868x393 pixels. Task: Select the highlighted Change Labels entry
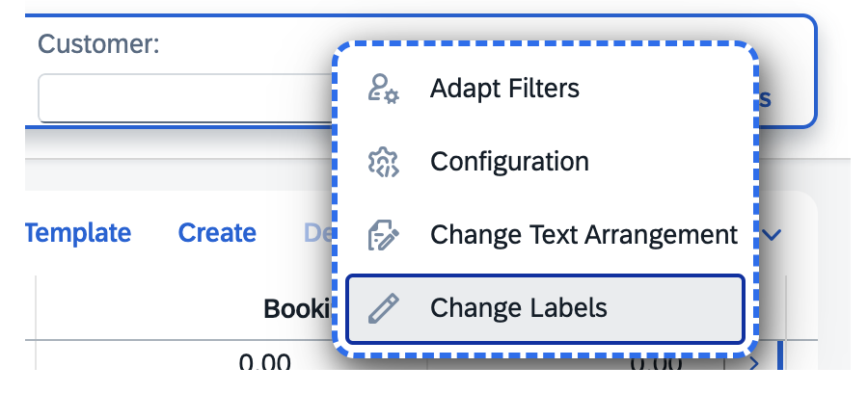tap(545, 308)
